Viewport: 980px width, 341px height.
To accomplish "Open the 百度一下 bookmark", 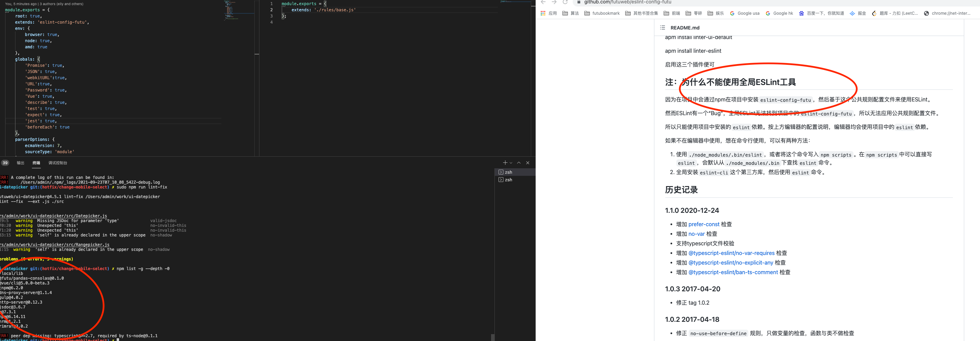I will (821, 13).
